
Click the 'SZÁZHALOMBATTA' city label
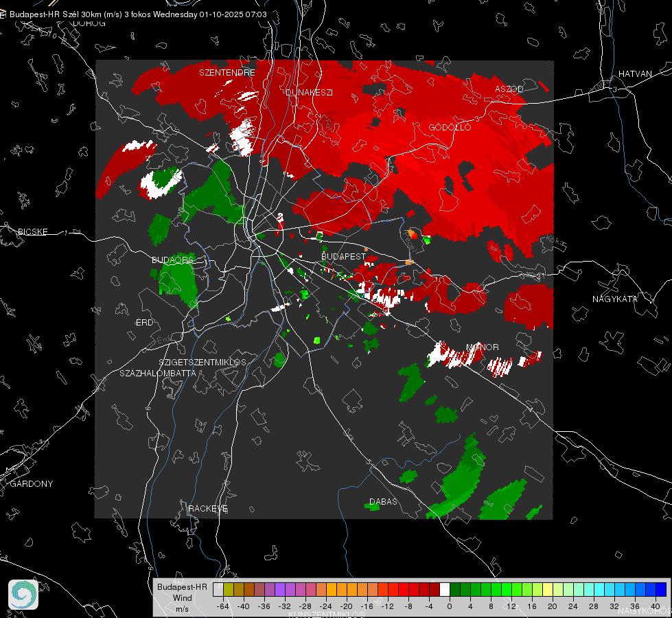pyautogui.click(x=158, y=373)
